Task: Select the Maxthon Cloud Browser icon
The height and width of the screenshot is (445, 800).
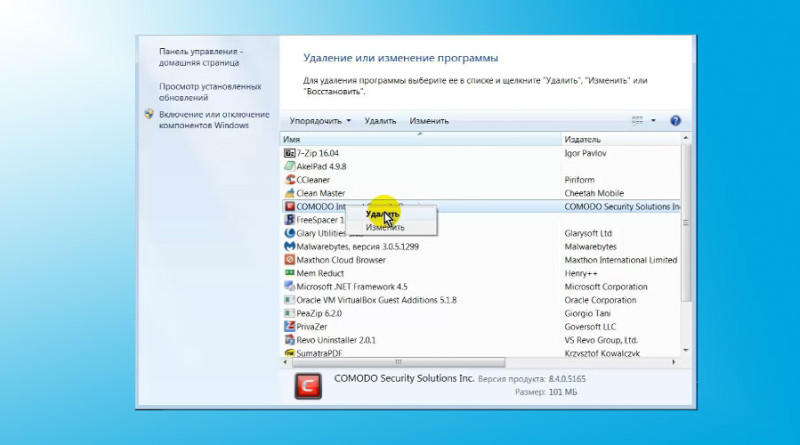Action: (289, 260)
